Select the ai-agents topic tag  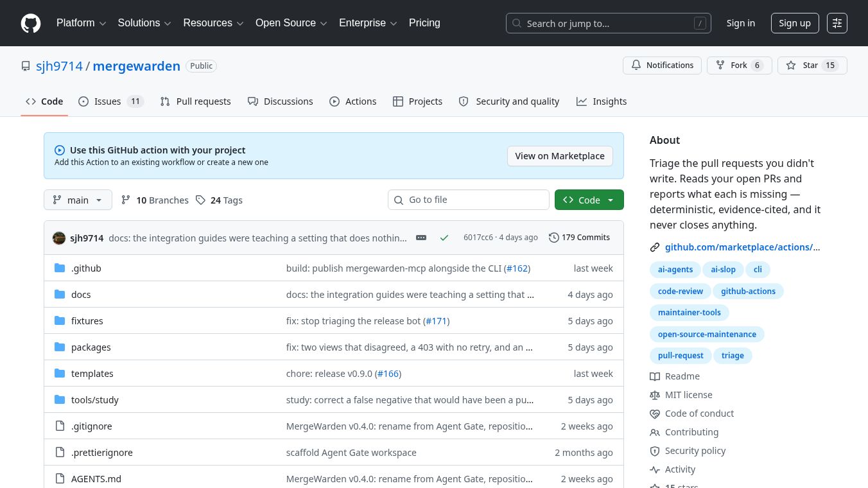click(x=675, y=270)
